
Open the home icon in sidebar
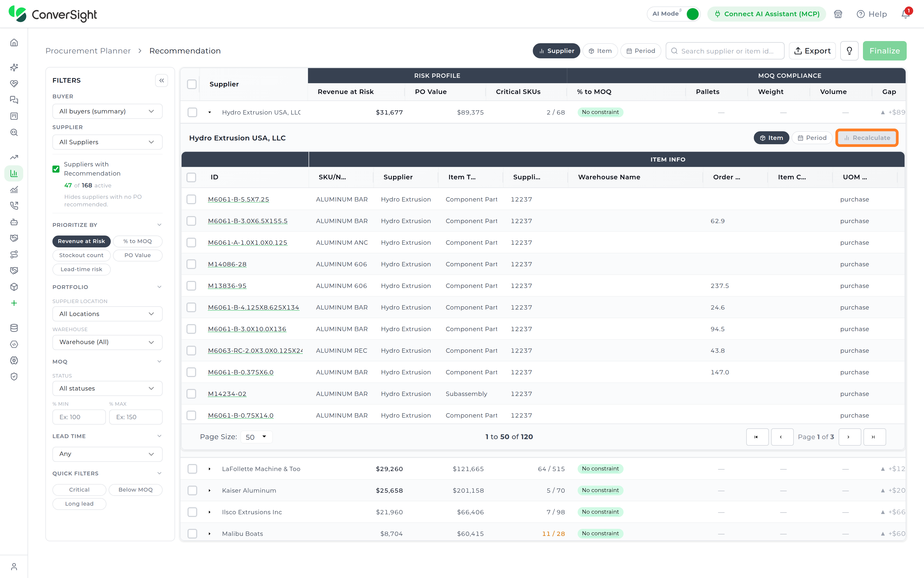point(14,42)
